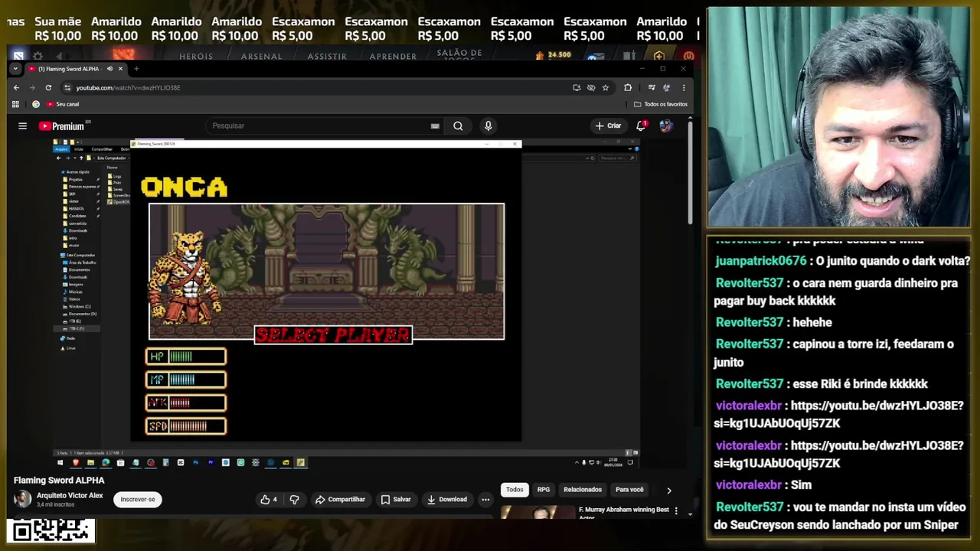Show more filter chips with right arrow
The width and height of the screenshot is (980, 551).
tap(668, 491)
